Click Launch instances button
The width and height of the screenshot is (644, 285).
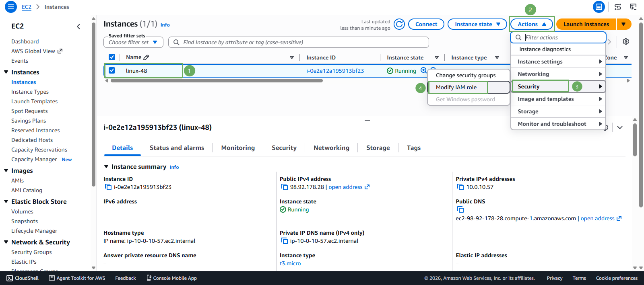(586, 24)
